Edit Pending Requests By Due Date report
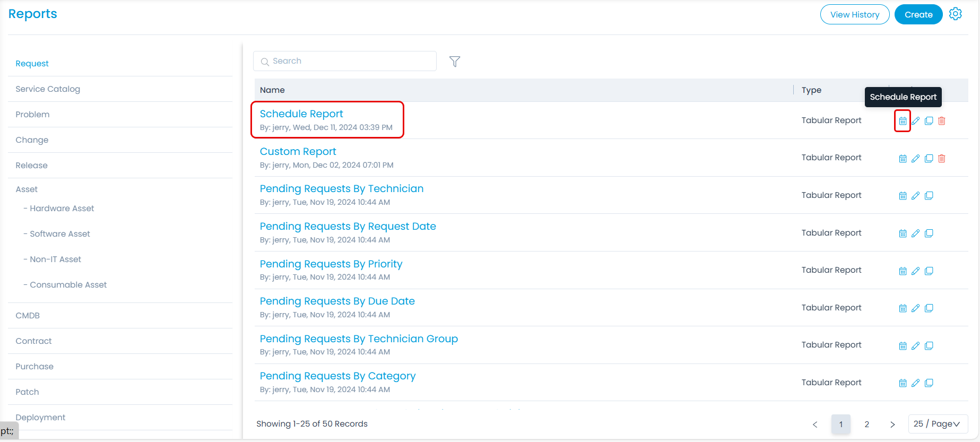This screenshot has height=442, width=980. [x=915, y=308]
